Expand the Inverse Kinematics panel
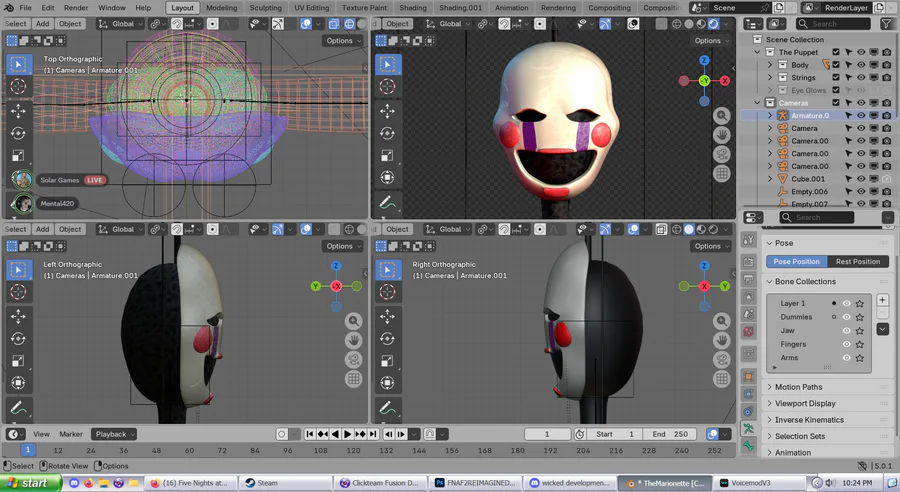The height and width of the screenshot is (492, 900). point(809,420)
